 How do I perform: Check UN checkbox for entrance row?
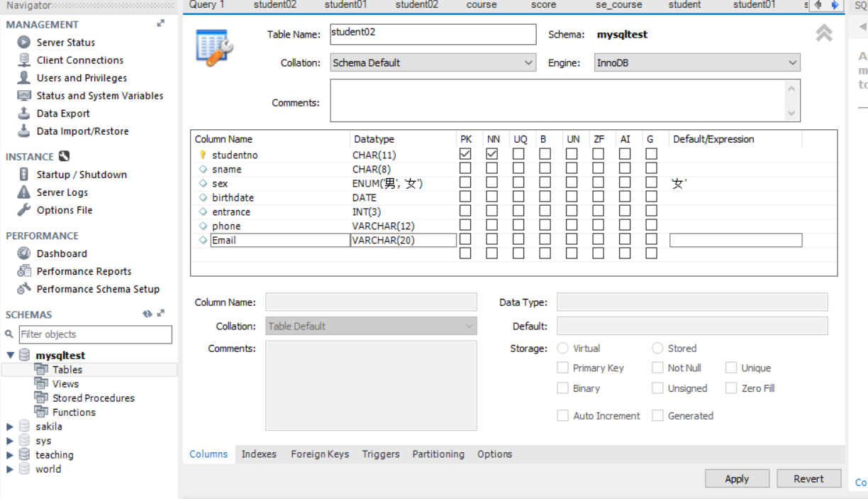[x=572, y=211]
